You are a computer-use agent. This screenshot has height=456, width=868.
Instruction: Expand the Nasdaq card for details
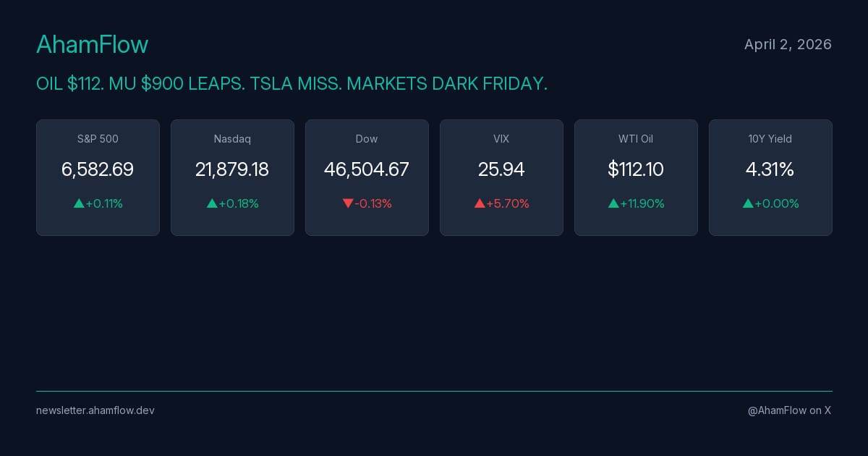pyautogui.click(x=232, y=177)
